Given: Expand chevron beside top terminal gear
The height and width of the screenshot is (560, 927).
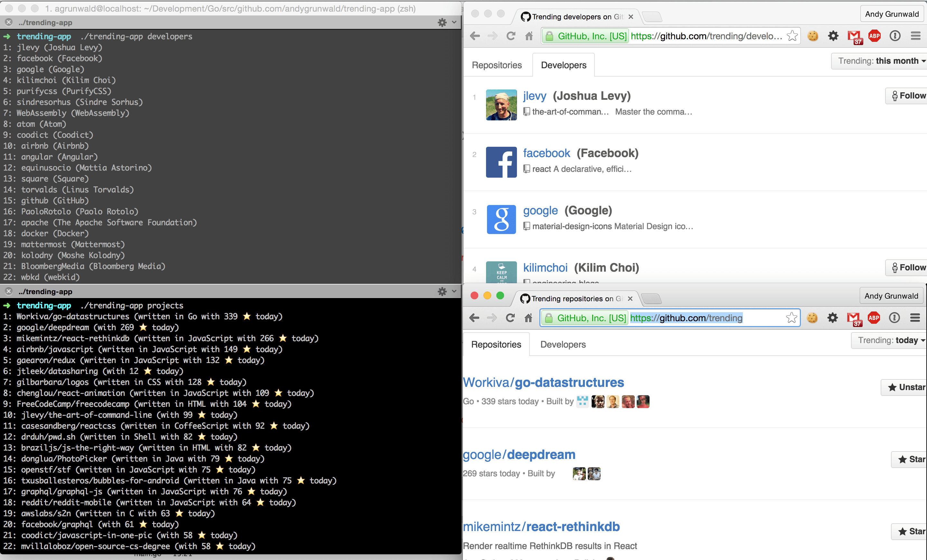Looking at the screenshot, I should point(454,23).
